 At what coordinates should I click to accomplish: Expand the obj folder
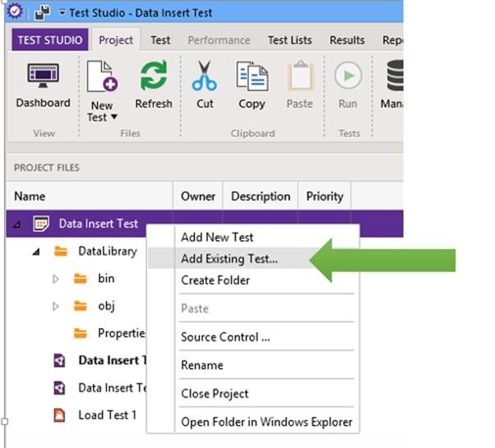(x=56, y=307)
